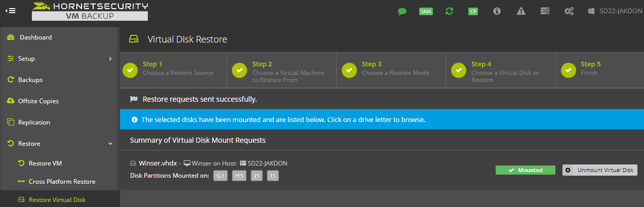The image size is (644, 207).
Task: Browse the H:\ mounted drive
Action: (x=239, y=176)
